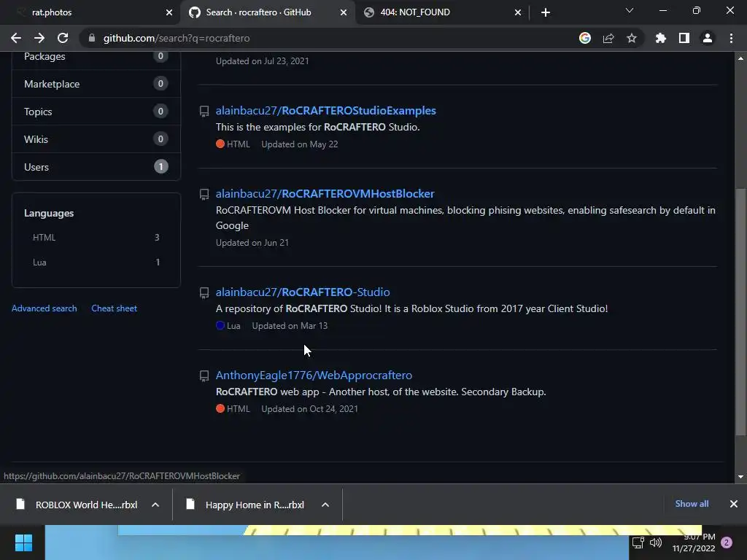Filter by HTML language
The height and width of the screenshot is (560, 747).
[96, 237]
